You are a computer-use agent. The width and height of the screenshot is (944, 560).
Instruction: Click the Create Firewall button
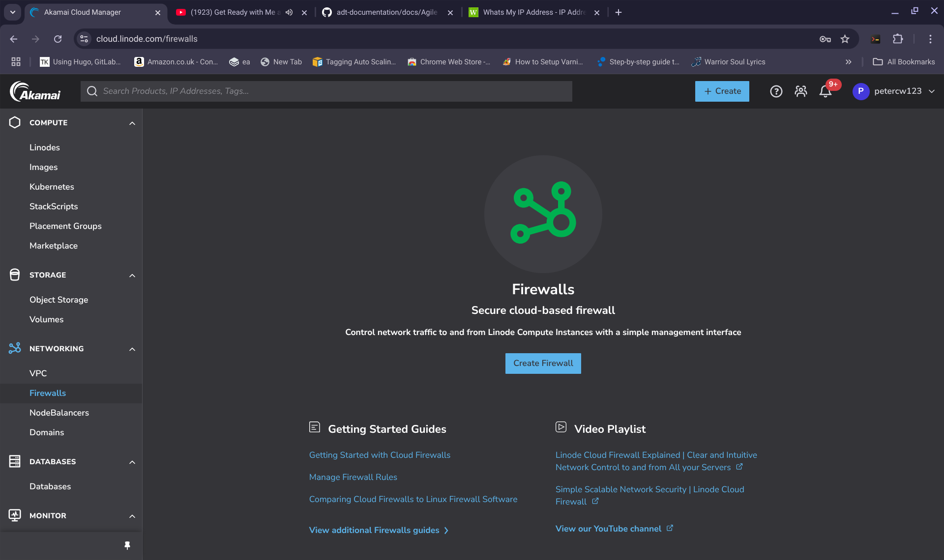click(543, 363)
